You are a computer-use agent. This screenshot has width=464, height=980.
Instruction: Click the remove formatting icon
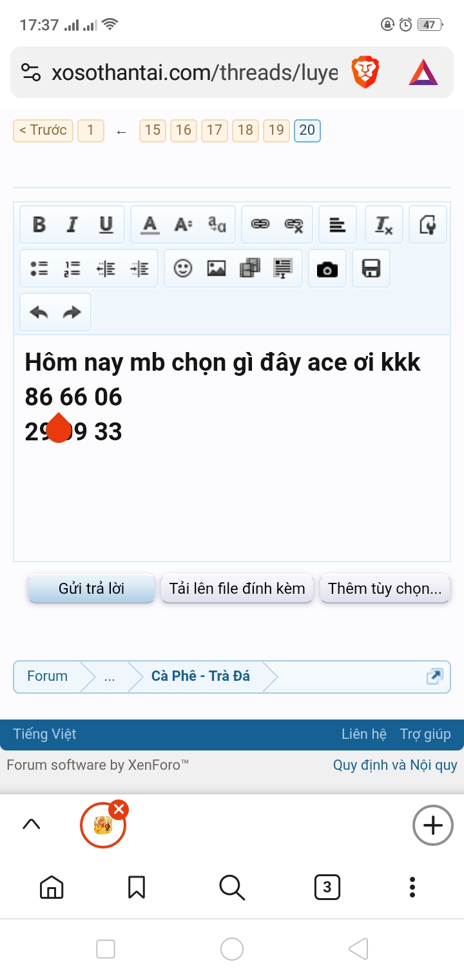[384, 224]
